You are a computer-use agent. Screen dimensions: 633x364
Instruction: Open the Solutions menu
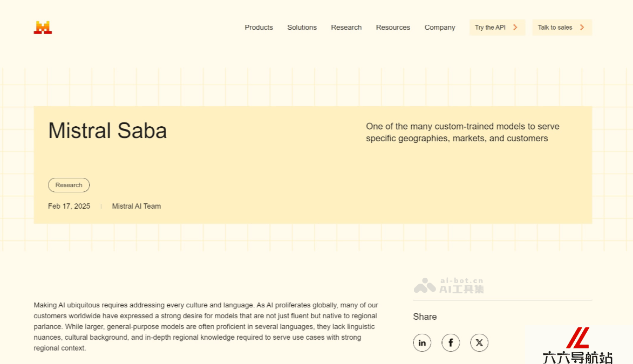click(x=302, y=28)
